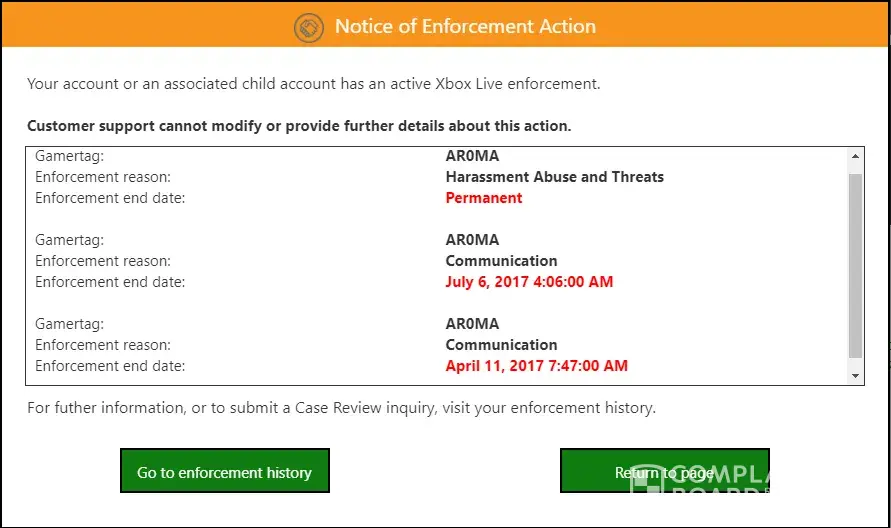Viewport: 891px width, 528px height.
Task: Click the scrollbar up arrow
Action: click(855, 156)
